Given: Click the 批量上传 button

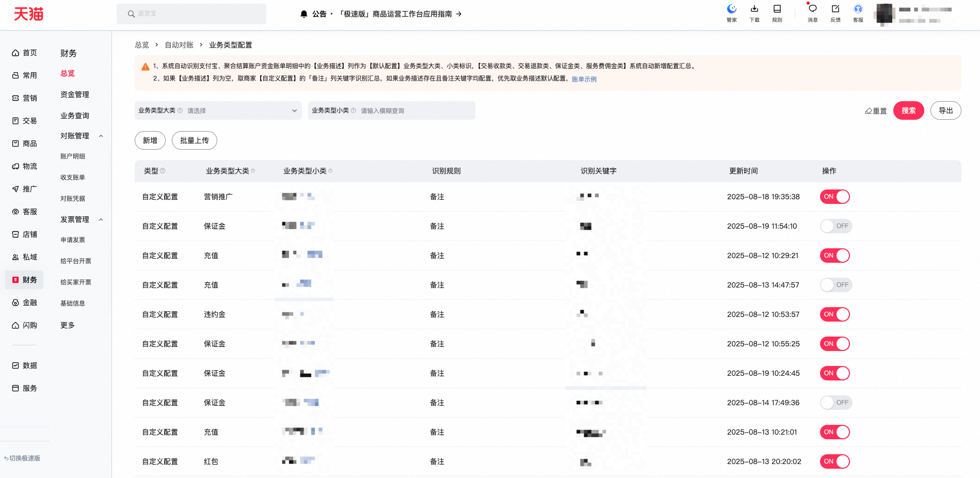Looking at the screenshot, I should click(x=195, y=140).
